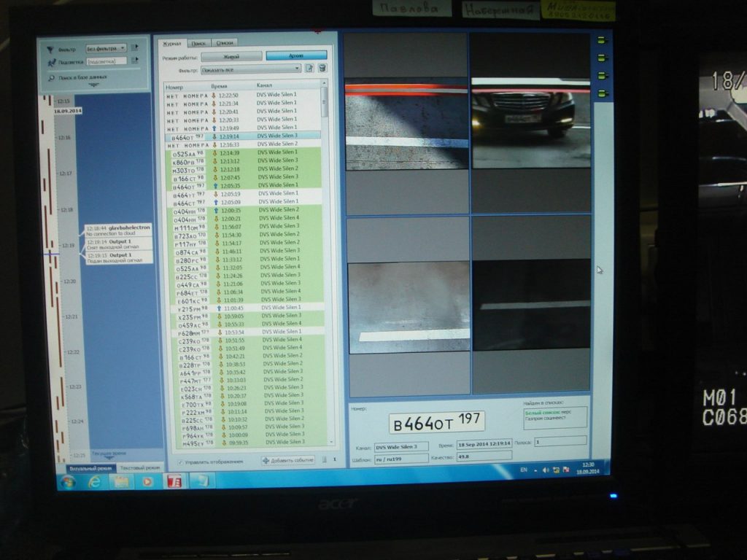
Task: Select the topmost green camera icon
Action: pos(602,41)
